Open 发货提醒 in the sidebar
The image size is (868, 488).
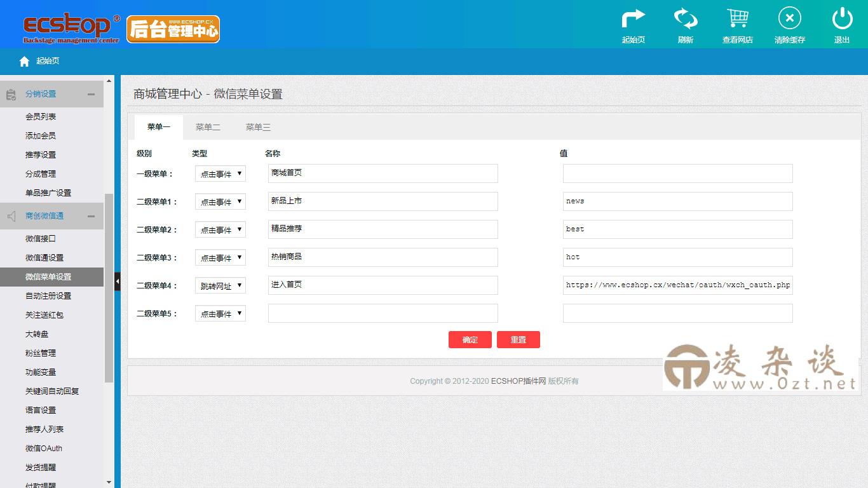41,468
